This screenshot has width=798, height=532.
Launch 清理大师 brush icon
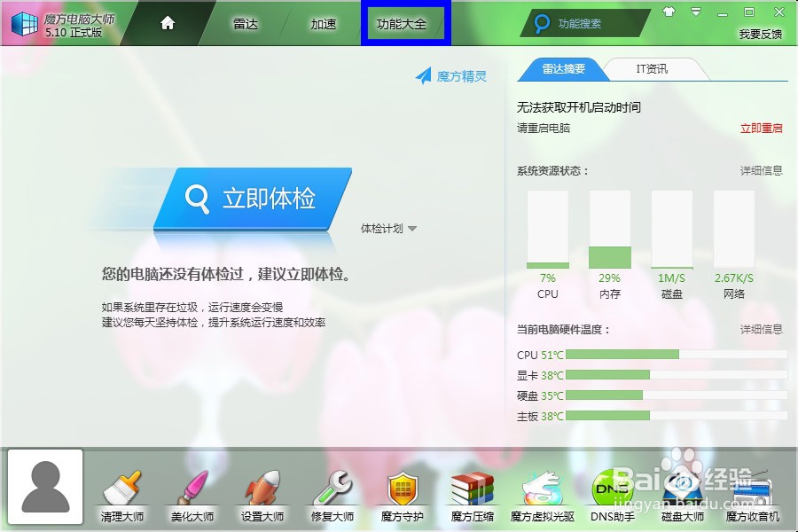click(122, 488)
